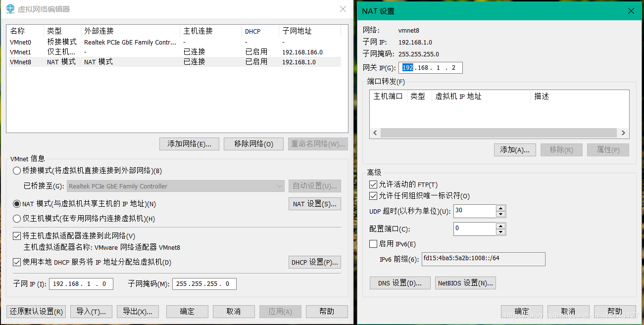This screenshot has width=644, height=325.
Task: Click 导入(T)... button
Action: [91, 312]
